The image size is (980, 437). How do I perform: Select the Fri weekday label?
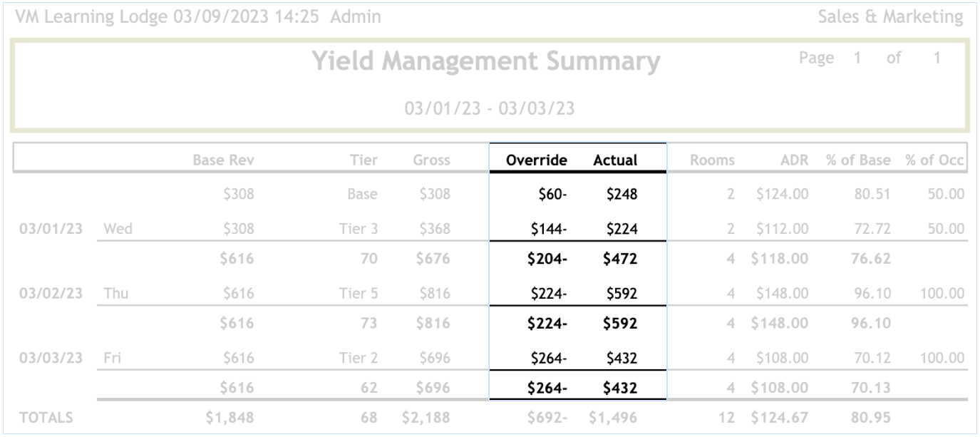point(113,357)
